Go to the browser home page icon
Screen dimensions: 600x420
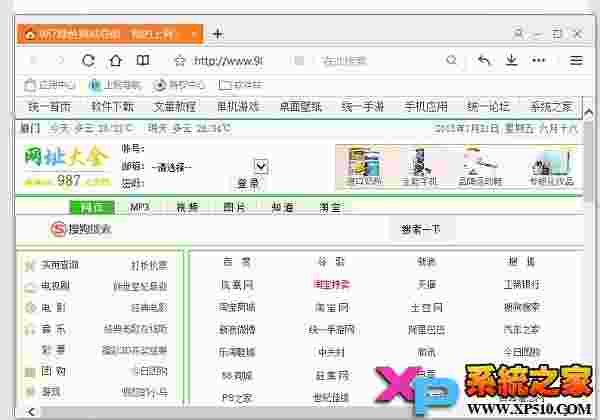click(116, 60)
